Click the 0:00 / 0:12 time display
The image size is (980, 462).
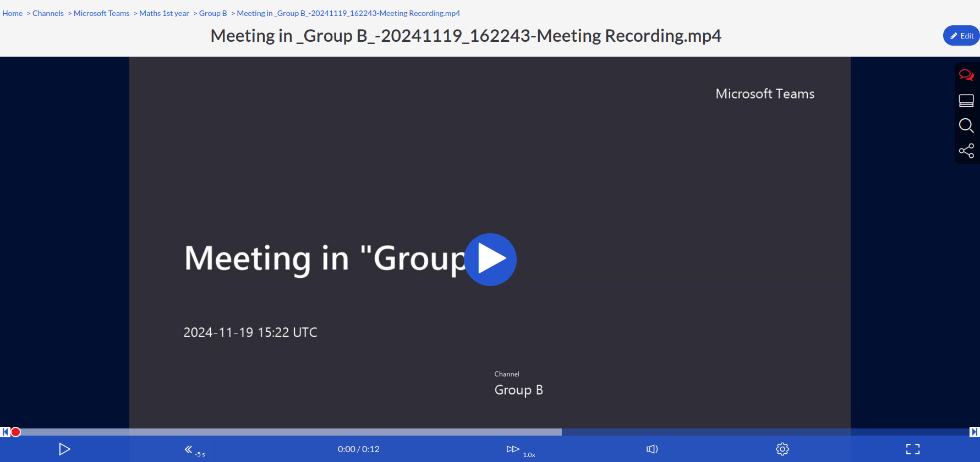(359, 449)
